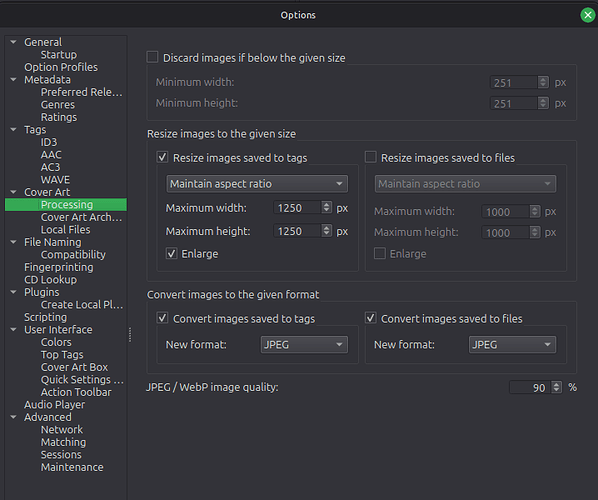Viewport: 598px width, 500px height.
Task: Open the Startup options page
Action: (x=59, y=55)
